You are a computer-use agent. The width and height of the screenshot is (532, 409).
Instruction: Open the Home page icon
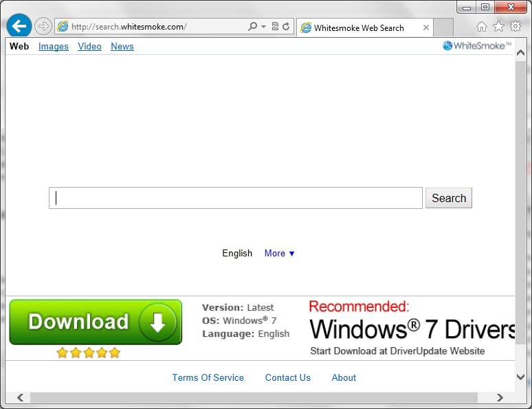481,27
